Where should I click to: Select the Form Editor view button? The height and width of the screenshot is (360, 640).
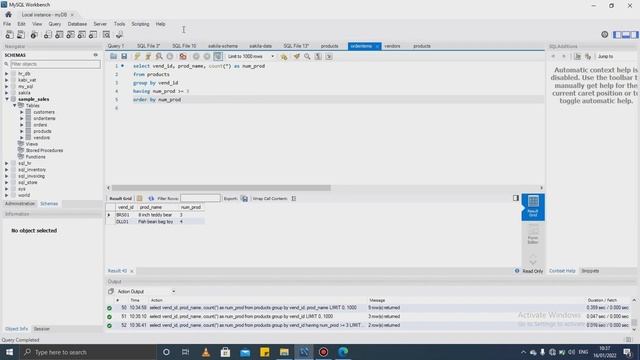[x=533, y=234]
